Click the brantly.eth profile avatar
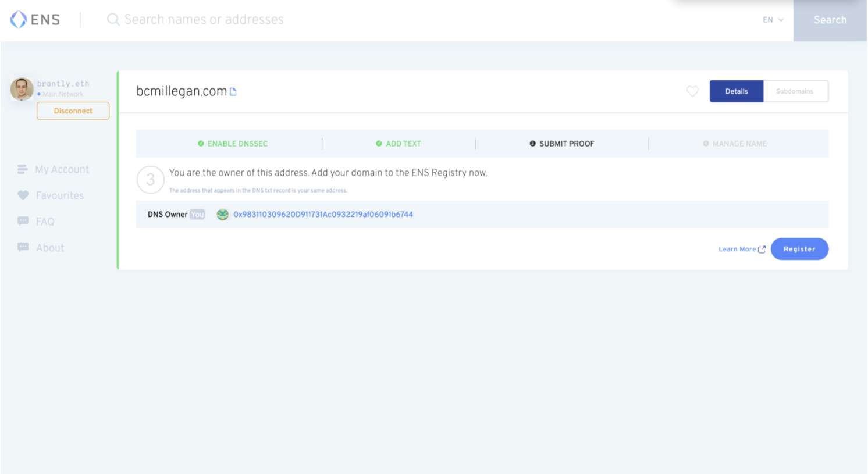Screen dimensions: 868x474 pyautogui.click(x=22, y=89)
